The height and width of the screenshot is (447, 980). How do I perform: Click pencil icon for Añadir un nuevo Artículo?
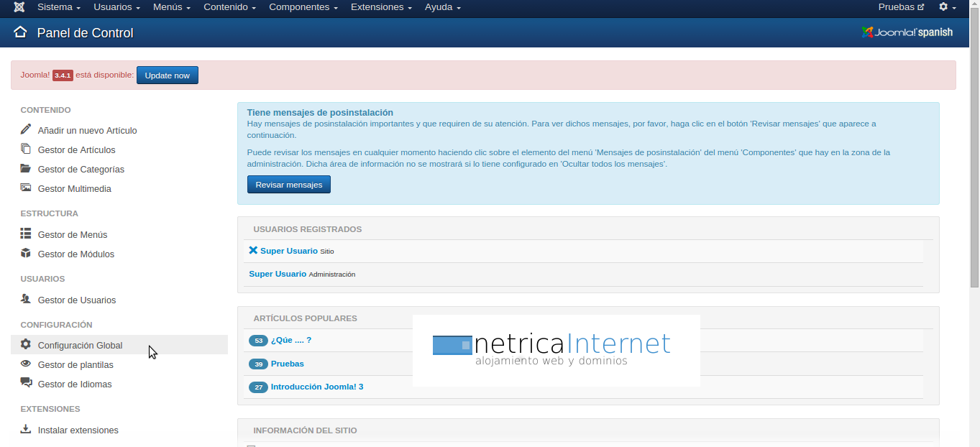26,129
